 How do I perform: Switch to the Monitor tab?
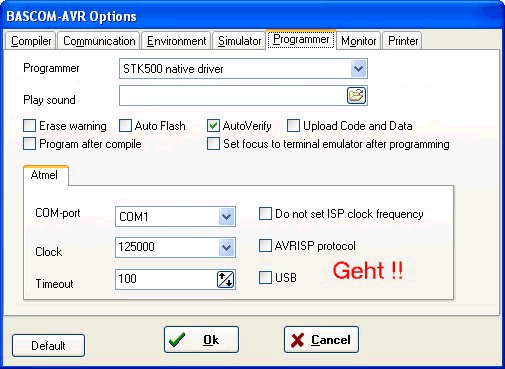tap(359, 41)
